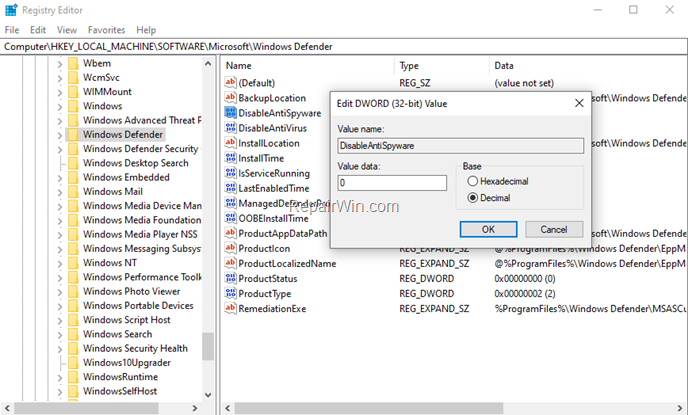Open the View menu
688x415 pixels.
pos(67,30)
